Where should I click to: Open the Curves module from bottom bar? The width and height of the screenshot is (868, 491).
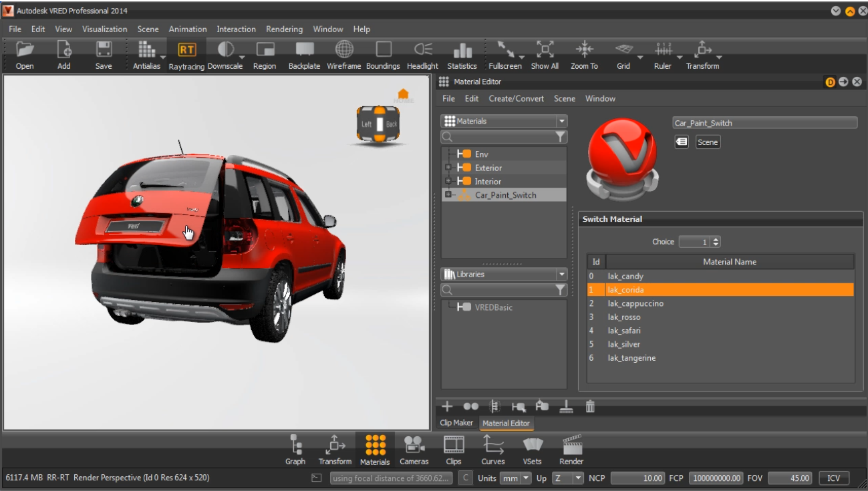click(x=493, y=450)
